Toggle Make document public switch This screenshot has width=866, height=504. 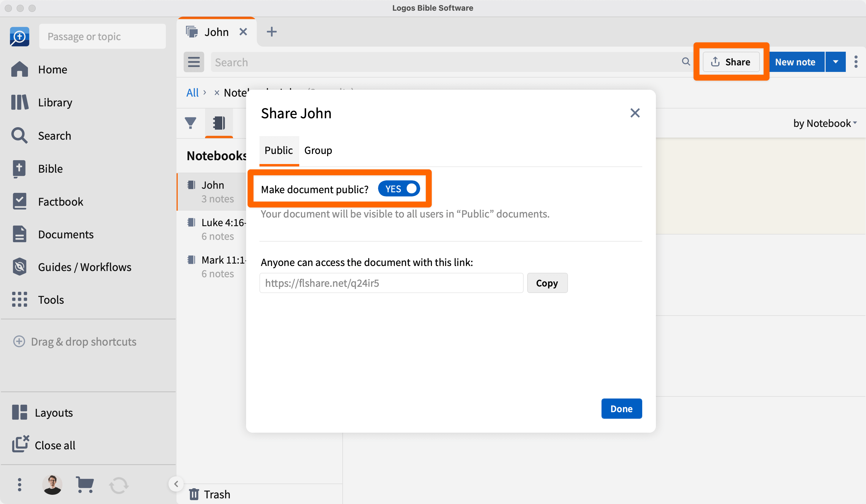click(399, 189)
